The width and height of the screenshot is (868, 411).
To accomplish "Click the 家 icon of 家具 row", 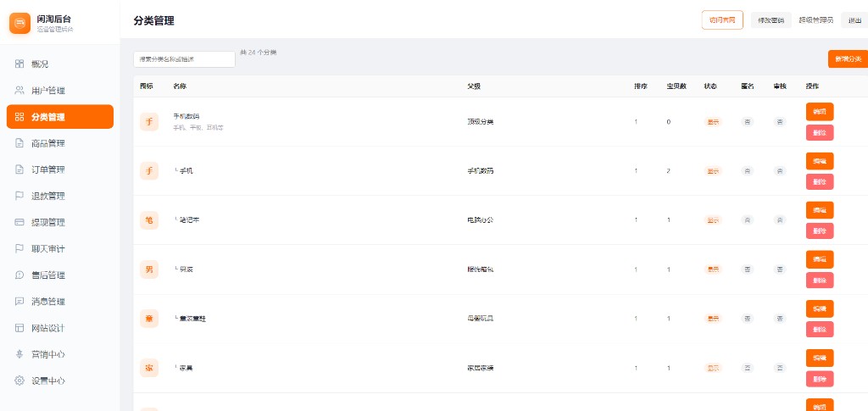I will [x=149, y=368].
